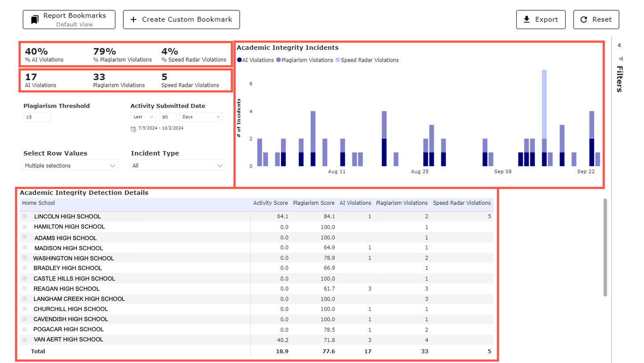The width and height of the screenshot is (644, 363).
Task: Expand the MADISON HIGH SCHOOL row
Action: [x=25, y=248]
